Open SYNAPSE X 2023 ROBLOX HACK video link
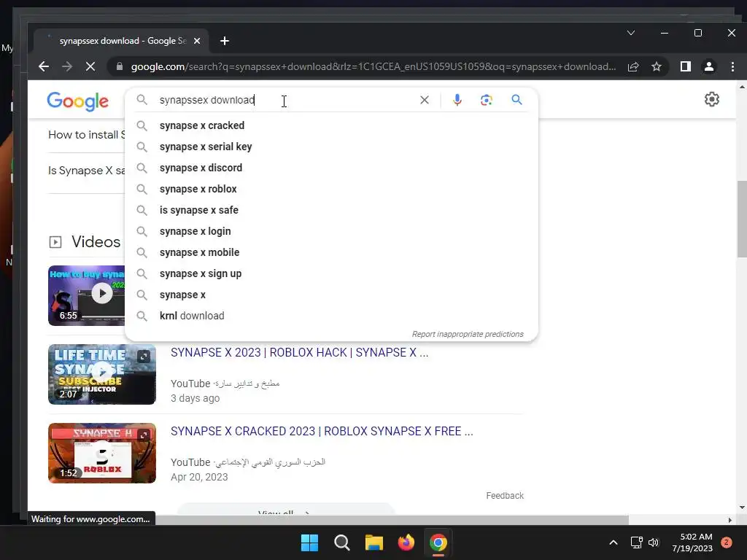Screen dimensions: 747x560 [x=299, y=352]
